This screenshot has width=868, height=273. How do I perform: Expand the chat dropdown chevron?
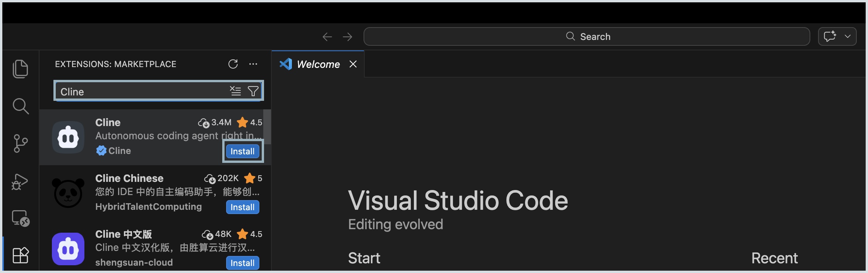(x=847, y=36)
